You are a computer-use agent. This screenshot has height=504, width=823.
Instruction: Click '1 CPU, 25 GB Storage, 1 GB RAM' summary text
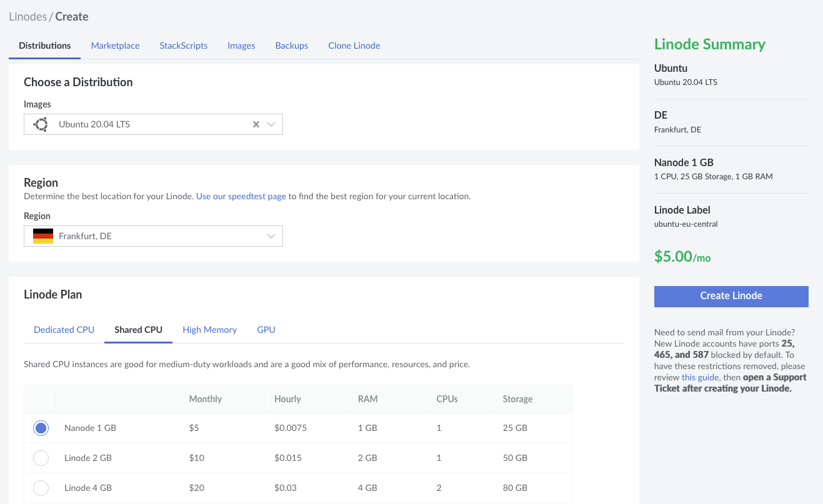point(714,177)
